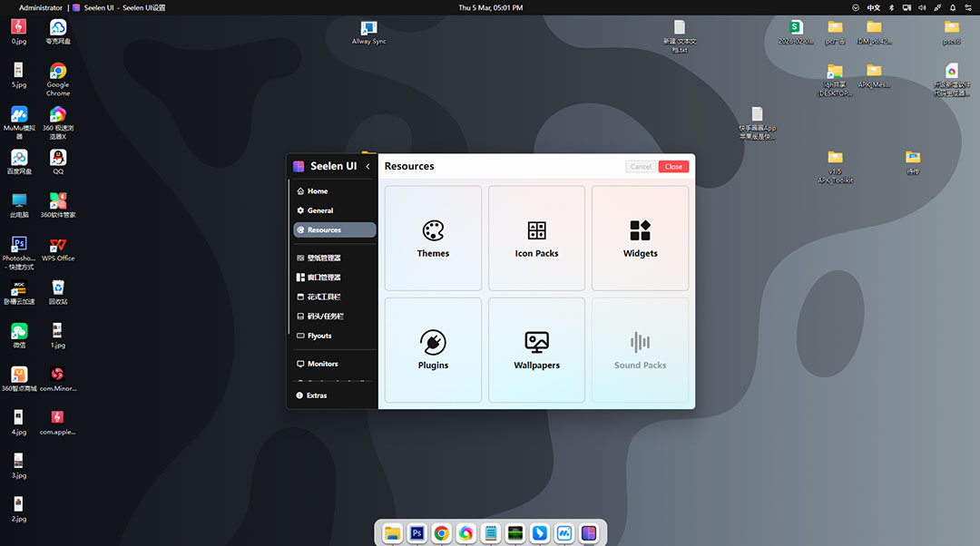Screen dimensions: 980x546
Task: Collapse the Seelen UI sidebar with the chevron
Action: tap(368, 166)
